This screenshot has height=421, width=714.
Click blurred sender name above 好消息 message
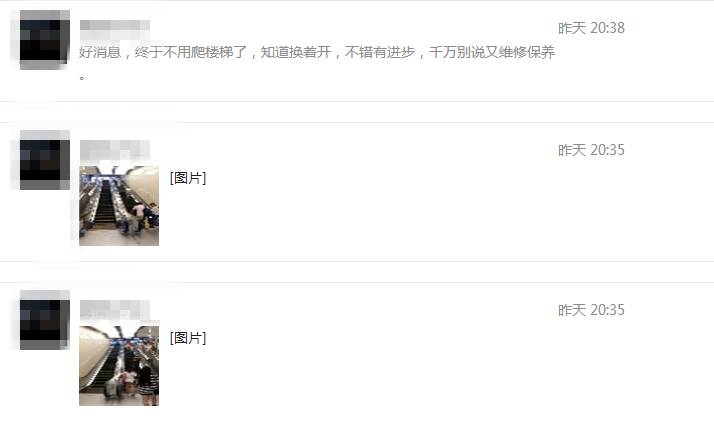click(115, 25)
